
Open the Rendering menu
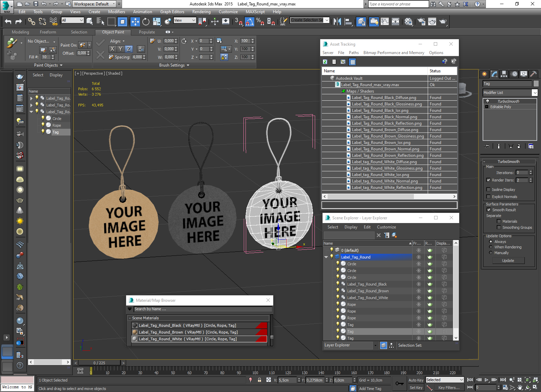pyautogui.click(x=201, y=12)
